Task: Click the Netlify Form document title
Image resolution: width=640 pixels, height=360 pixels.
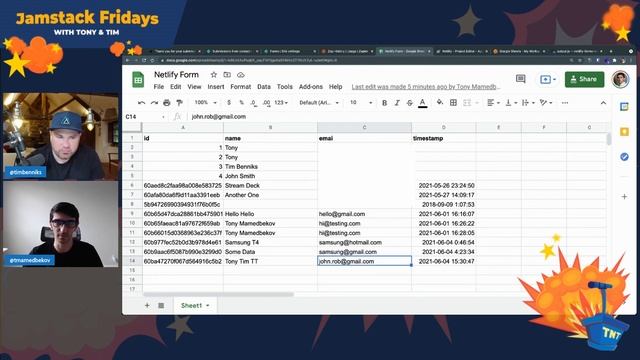Action: tap(176, 75)
